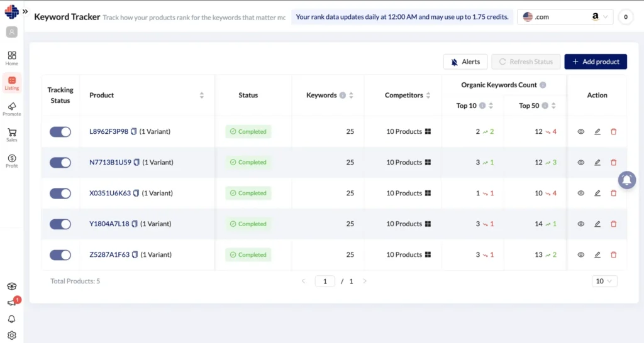Go to Home in sidebar
Viewport: 644px width, 343px height.
pos(11,58)
